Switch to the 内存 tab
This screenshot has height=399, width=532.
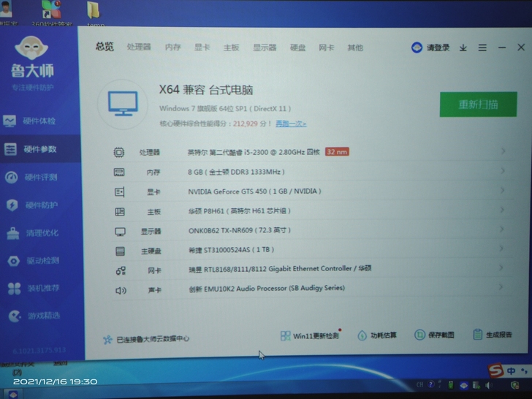173,47
